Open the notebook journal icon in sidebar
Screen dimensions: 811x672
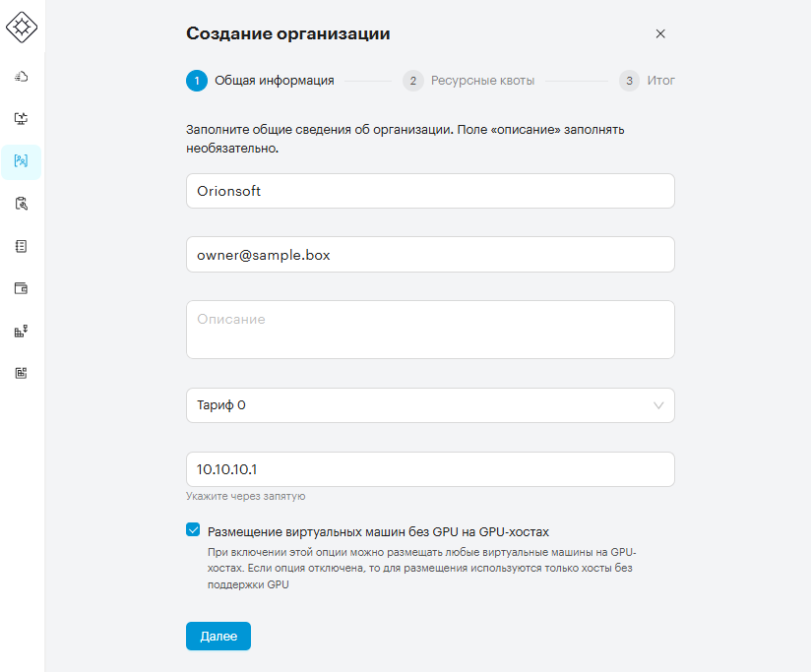coord(22,246)
